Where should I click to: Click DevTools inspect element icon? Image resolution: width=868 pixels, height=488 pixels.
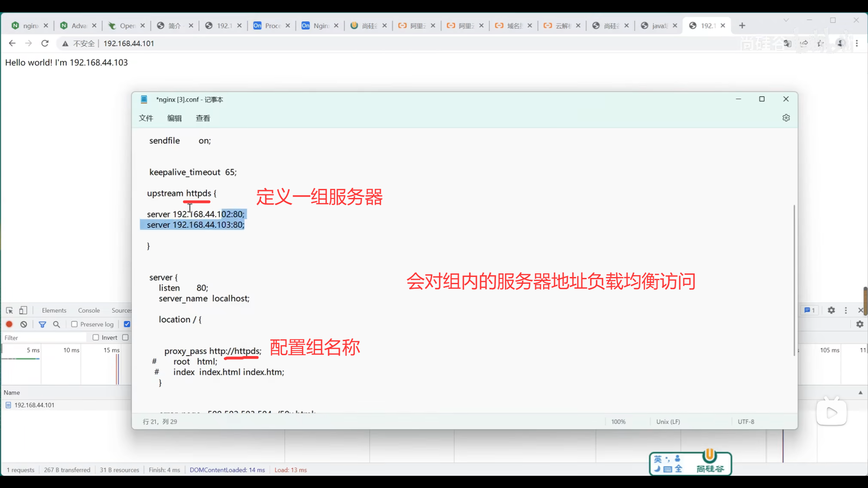[9, 310]
